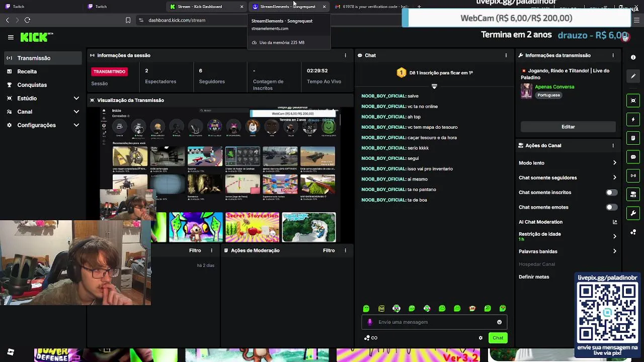Close the StreamElements browser tab
This screenshot has width=644, height=362.
tap(324, 7)
